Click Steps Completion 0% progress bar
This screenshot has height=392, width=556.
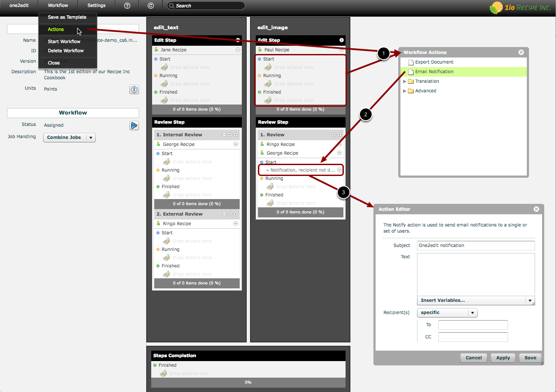click(x=248, y=382)
